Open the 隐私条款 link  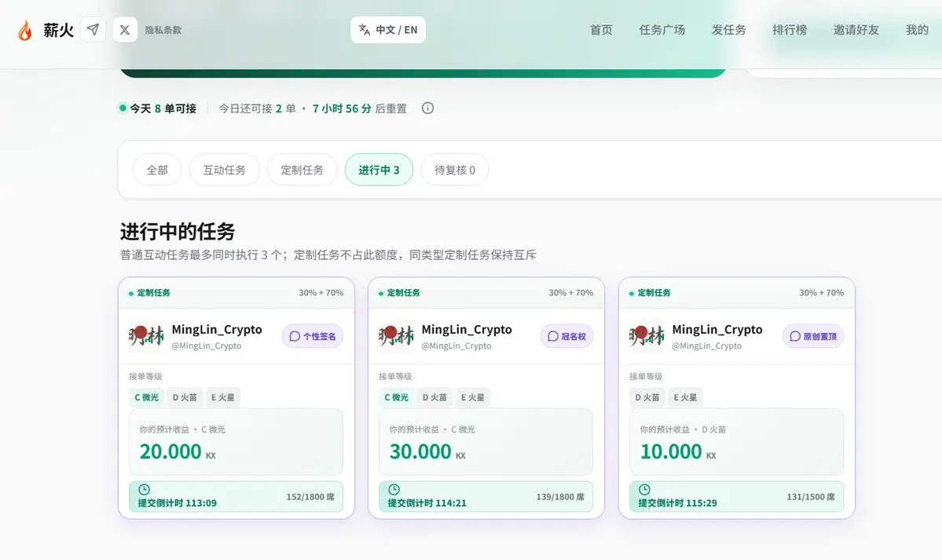pos(163,29)
